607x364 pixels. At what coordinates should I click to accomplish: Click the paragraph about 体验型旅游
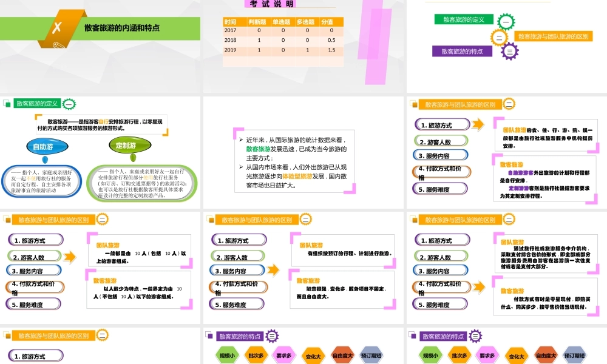[x=296, y=176]
